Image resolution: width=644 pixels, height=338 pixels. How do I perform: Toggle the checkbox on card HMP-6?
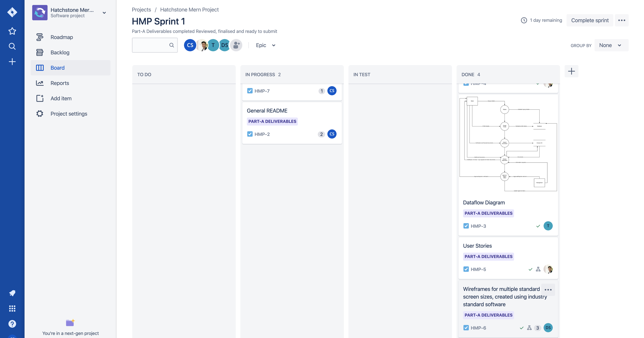(466, 328)
